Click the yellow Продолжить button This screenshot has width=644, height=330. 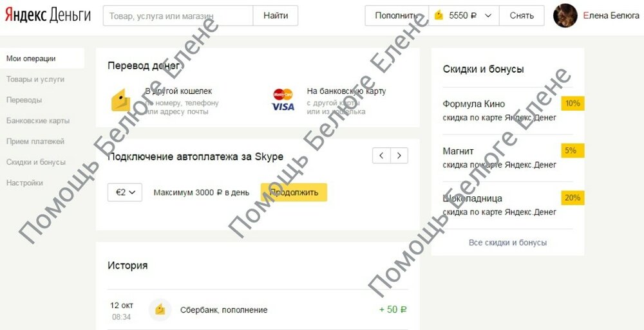click(294, 192)
